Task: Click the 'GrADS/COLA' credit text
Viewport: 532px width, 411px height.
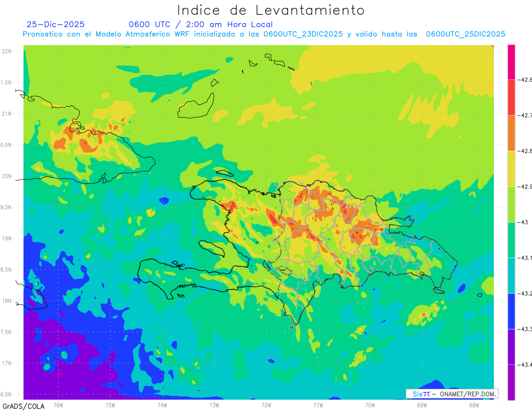Action: point(23,406)
